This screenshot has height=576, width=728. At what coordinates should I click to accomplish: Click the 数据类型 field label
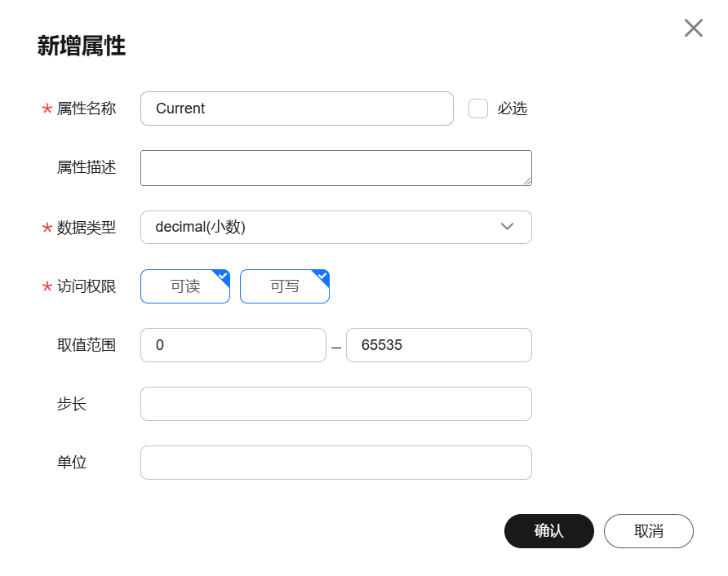coord(87,228)
